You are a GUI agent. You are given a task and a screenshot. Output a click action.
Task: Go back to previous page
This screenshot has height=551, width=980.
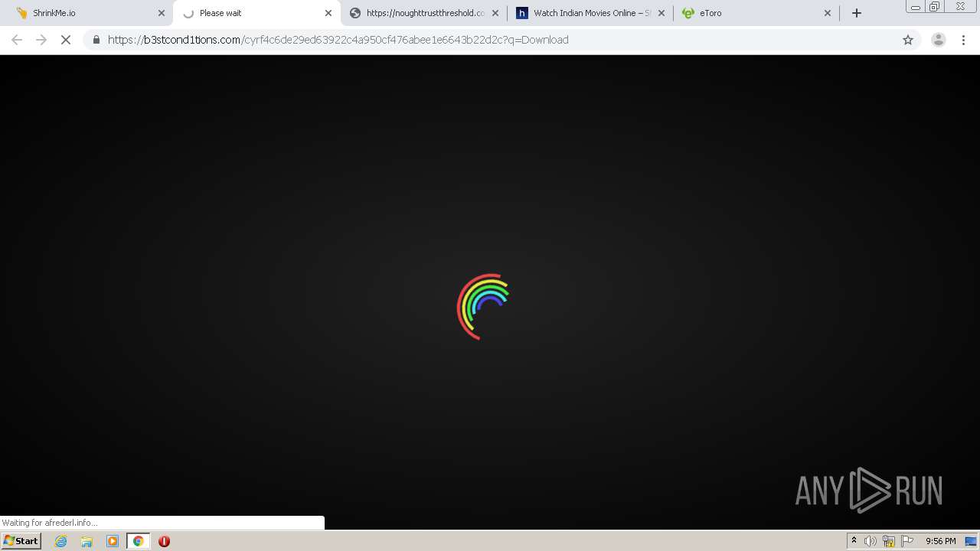[x=17, y=40]
